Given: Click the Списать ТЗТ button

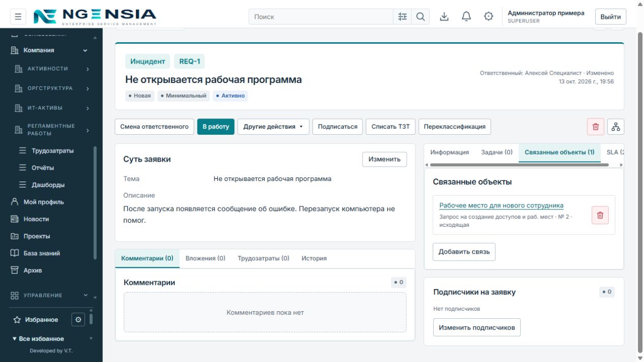Looking at the screenshot, I should [x=390, y=127].
